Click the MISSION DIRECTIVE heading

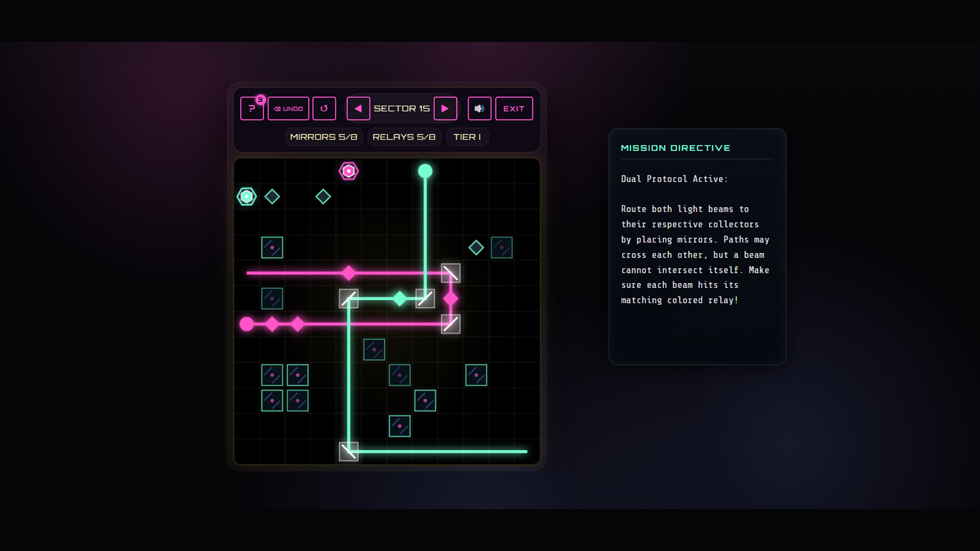tap(675, 148)
